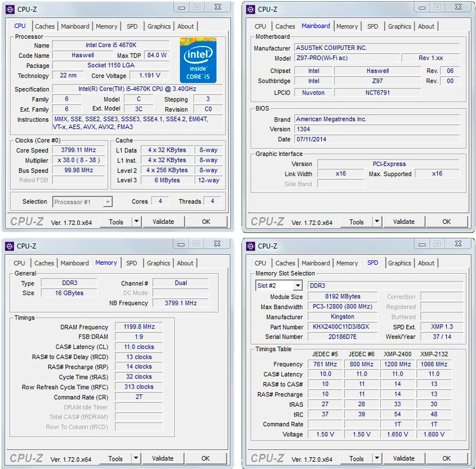Click Validate in the bottom-left Memory window
The height and width of the screenshot is (469, 476).
pos(162,458)
